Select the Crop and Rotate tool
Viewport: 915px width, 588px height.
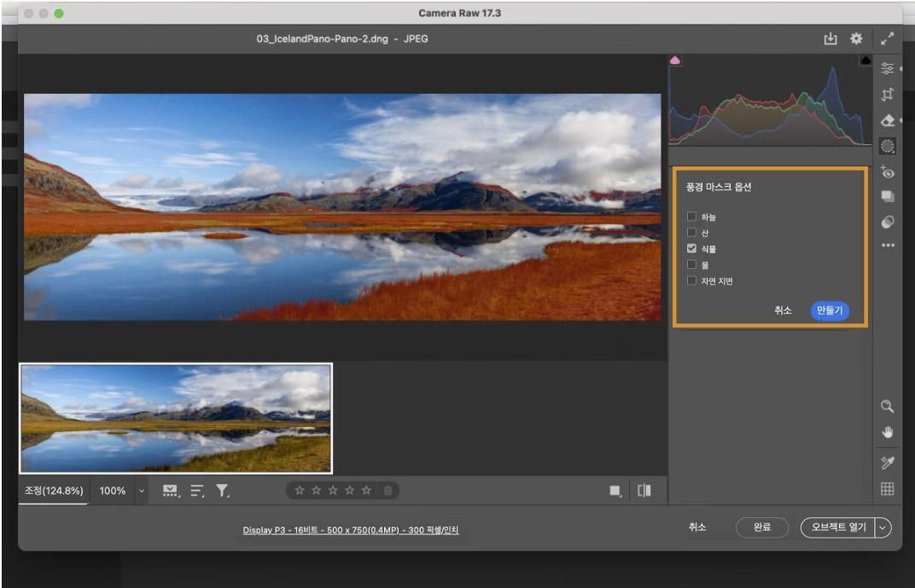[887, 94]
